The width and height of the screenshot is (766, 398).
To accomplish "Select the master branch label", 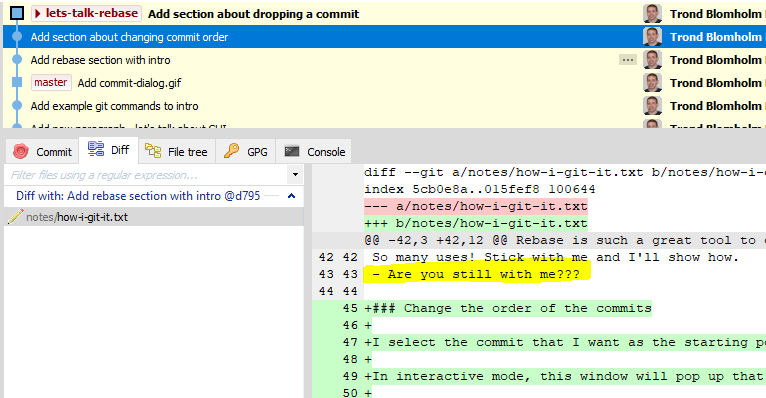I will click(51, 83).
